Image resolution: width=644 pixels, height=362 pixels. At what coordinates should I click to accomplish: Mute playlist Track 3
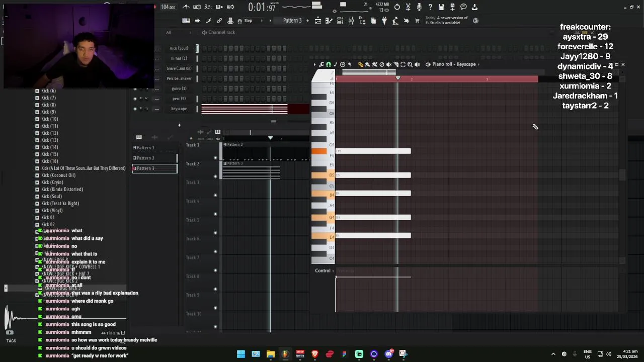pos(215,195)
